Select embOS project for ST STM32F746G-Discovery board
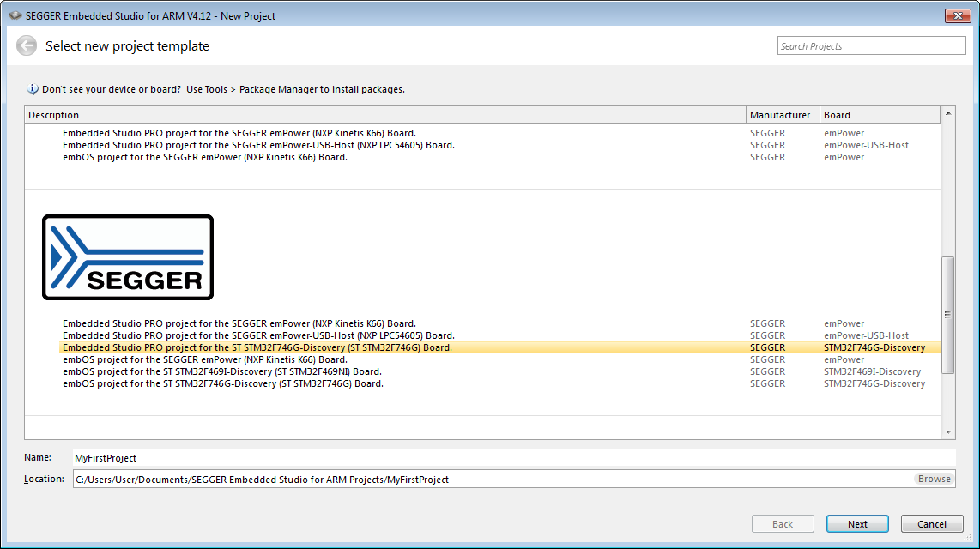Screen dimensions: 980x549 coord(499,383)
